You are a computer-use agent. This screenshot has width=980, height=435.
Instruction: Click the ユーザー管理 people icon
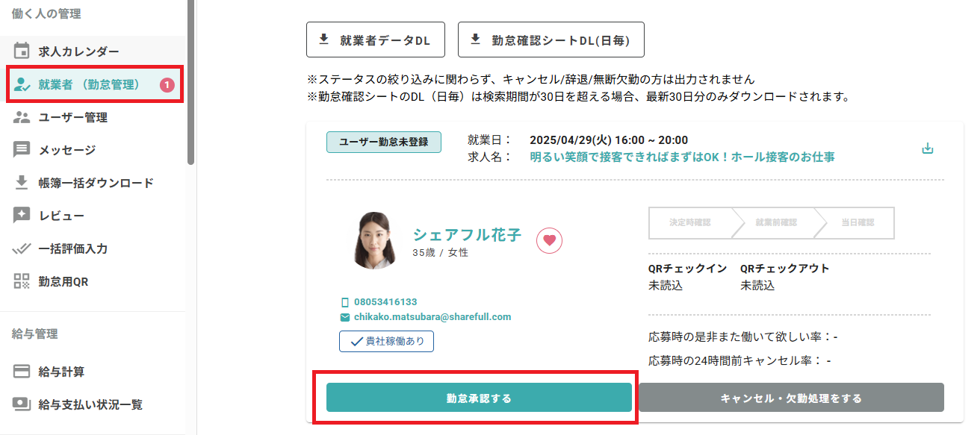point(22,117)
